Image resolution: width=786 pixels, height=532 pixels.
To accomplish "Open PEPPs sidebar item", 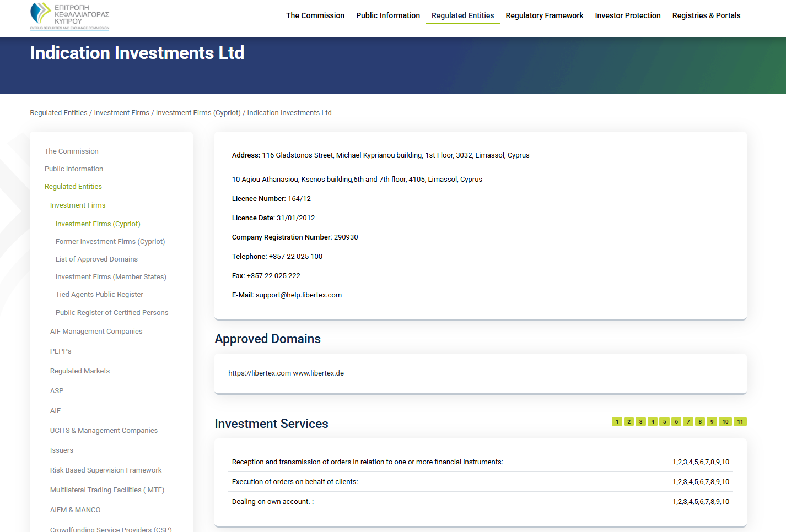I will (61, 351).
